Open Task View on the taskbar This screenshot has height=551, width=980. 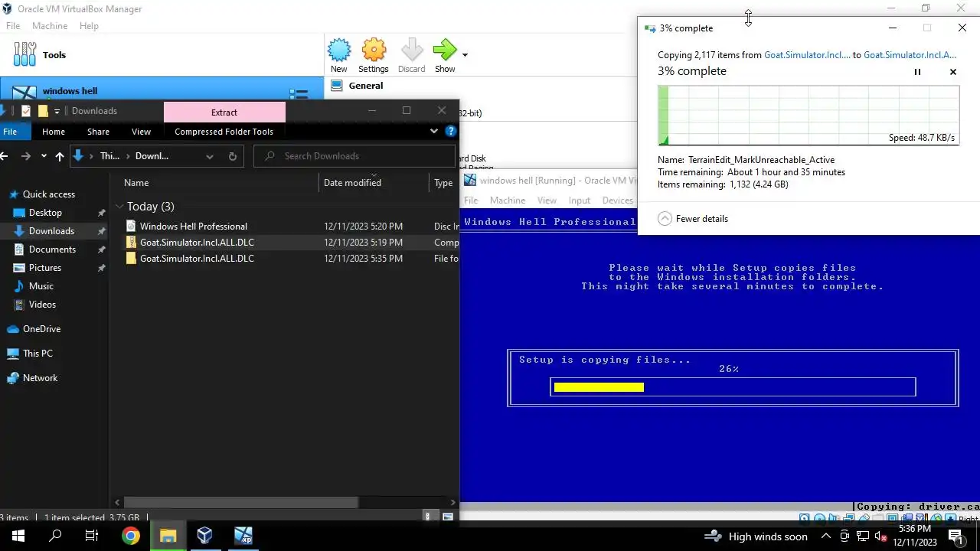click(x=92, y=536)
